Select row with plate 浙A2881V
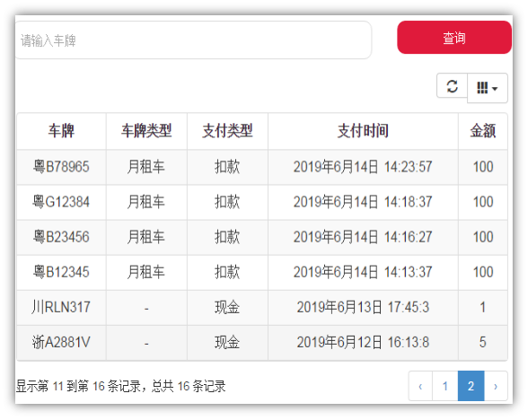Viewport: 528px width, 420px height. tap(262, 343)
